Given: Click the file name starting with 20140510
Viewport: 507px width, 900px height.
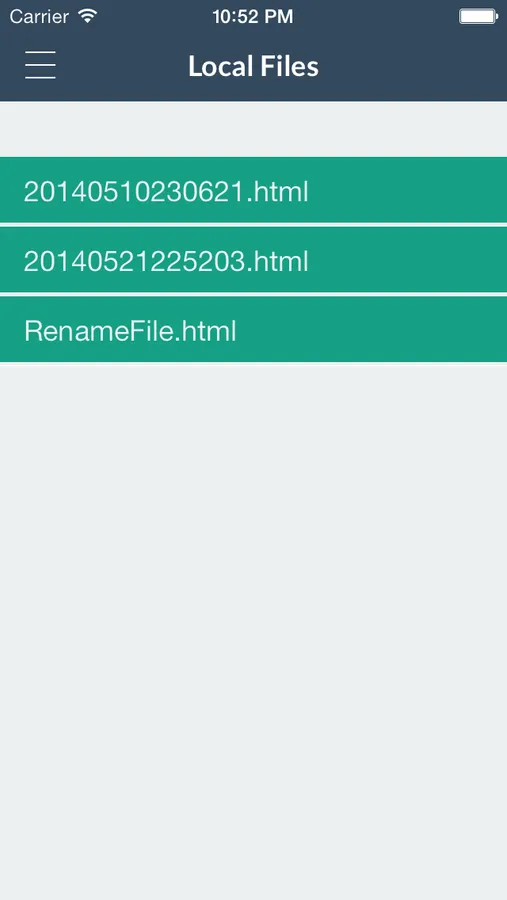Looking at the screenshot, I should click(166, 192).
